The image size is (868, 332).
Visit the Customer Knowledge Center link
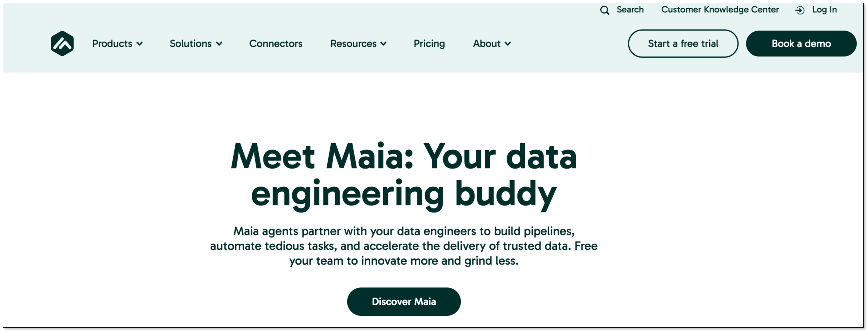[x=720, y=10]
